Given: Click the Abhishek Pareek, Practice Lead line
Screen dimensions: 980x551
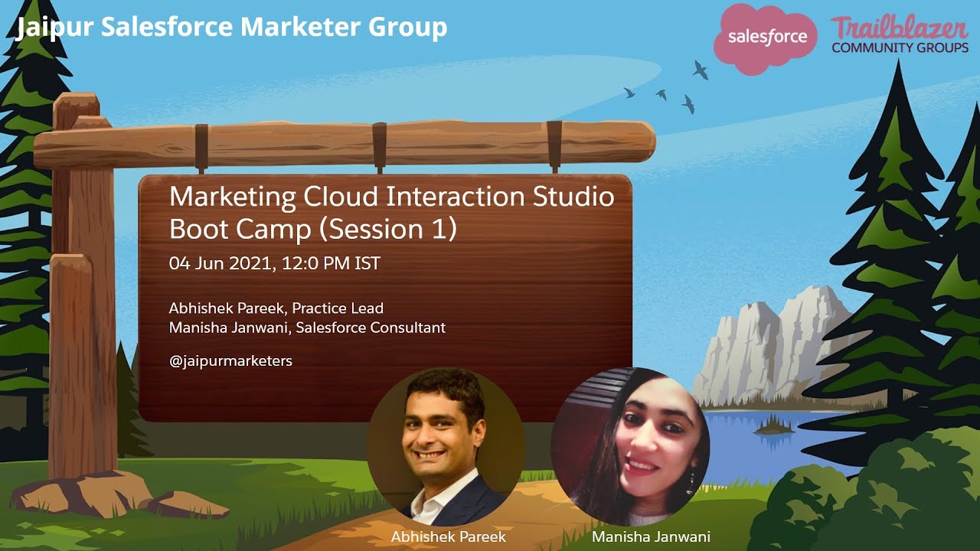Looking at the screenshot, I should [276, 308].
